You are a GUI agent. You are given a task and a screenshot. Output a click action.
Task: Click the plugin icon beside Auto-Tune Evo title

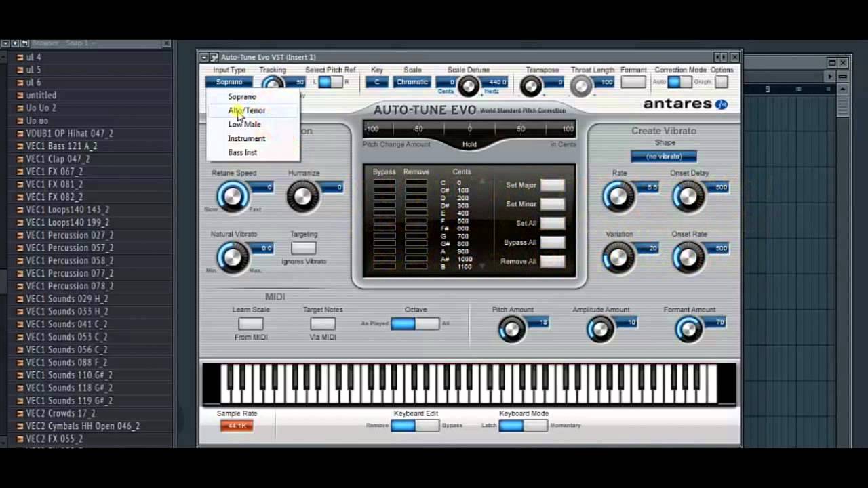[214, 57]
